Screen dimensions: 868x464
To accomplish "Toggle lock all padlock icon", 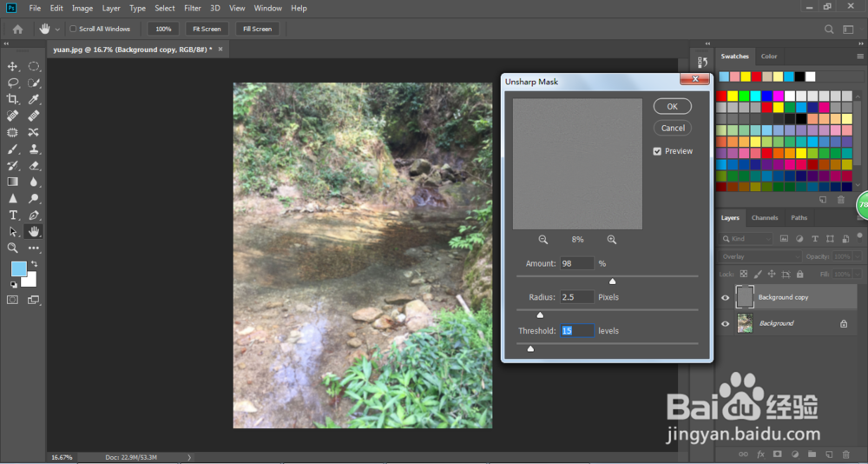I will tap(800, 274).
